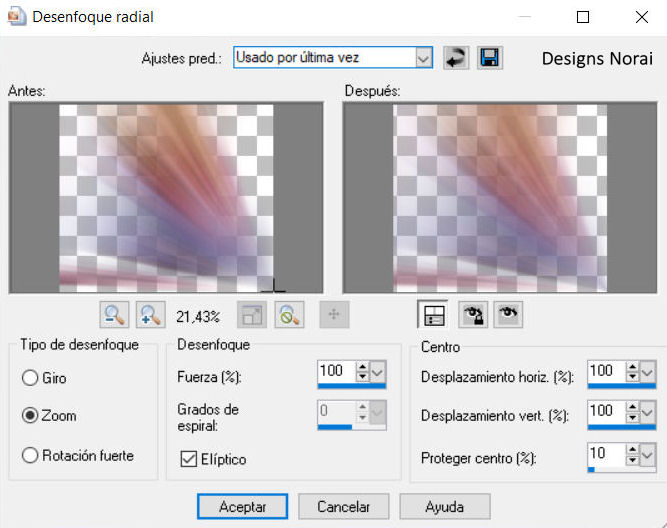Screen dimensions: 667x528
Task: Click the proof eye icon
Action: pos(508,315)
